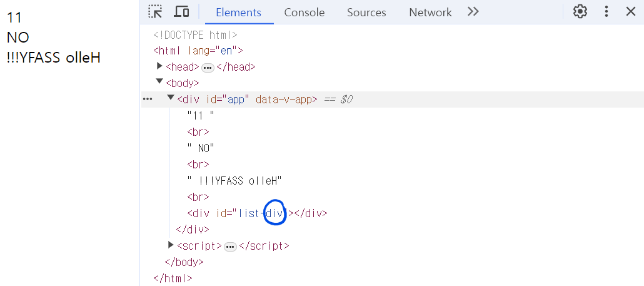Click the lang="en" attribute on html
This screenshot has width=644, height=286.
coord(213,51)
